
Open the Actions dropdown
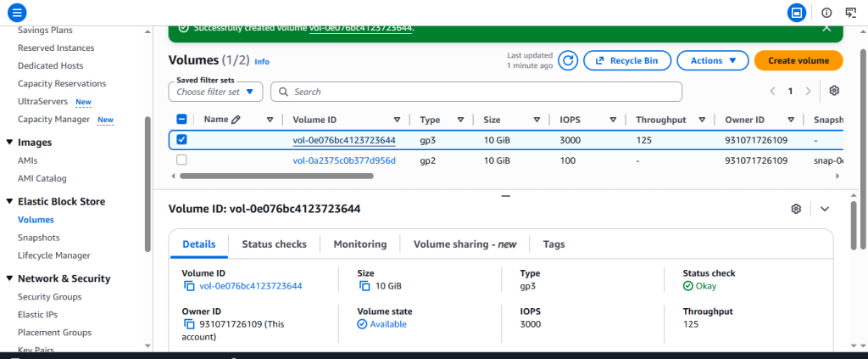(x=712, y=60)
